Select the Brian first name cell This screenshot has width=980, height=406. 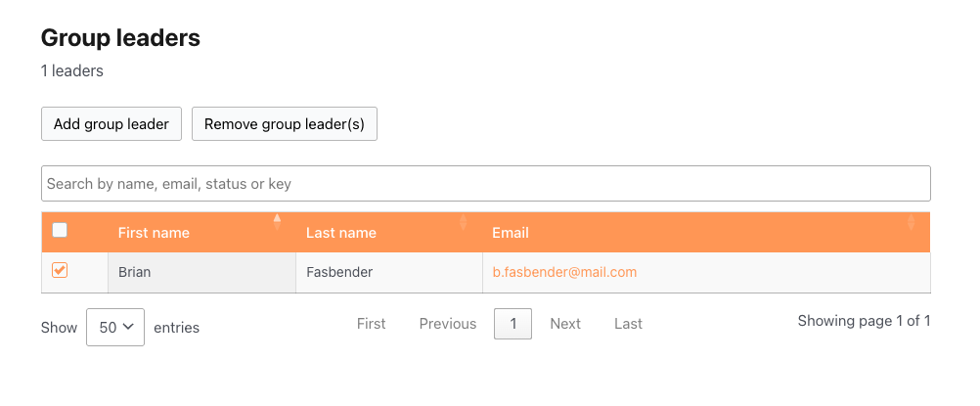tap(201, 273)
